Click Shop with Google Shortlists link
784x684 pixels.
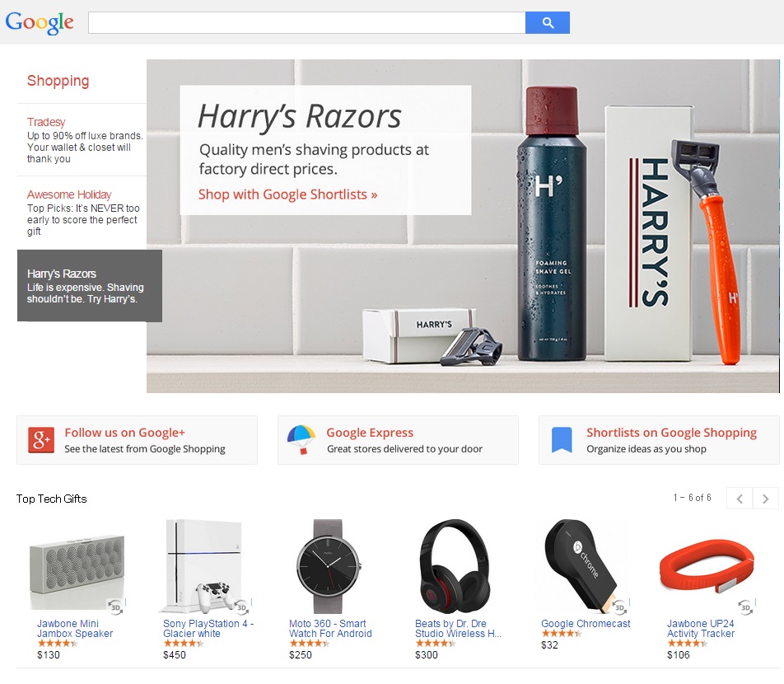[x=287, y=194]
